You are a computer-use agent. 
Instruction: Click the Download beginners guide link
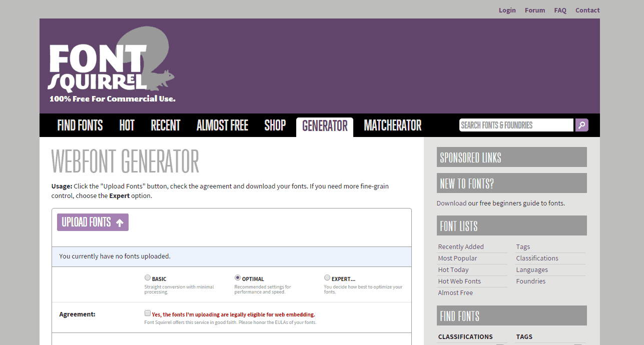[x=451, y=203]
